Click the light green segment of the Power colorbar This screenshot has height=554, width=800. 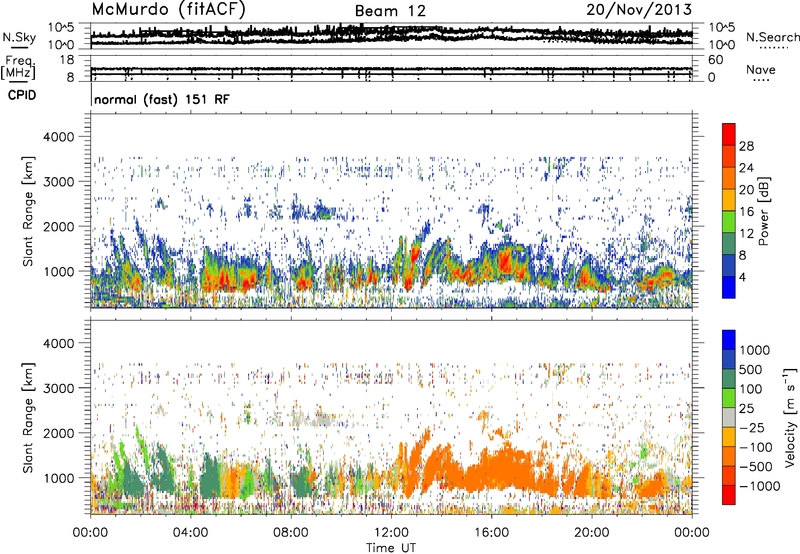tap(729, 221)
